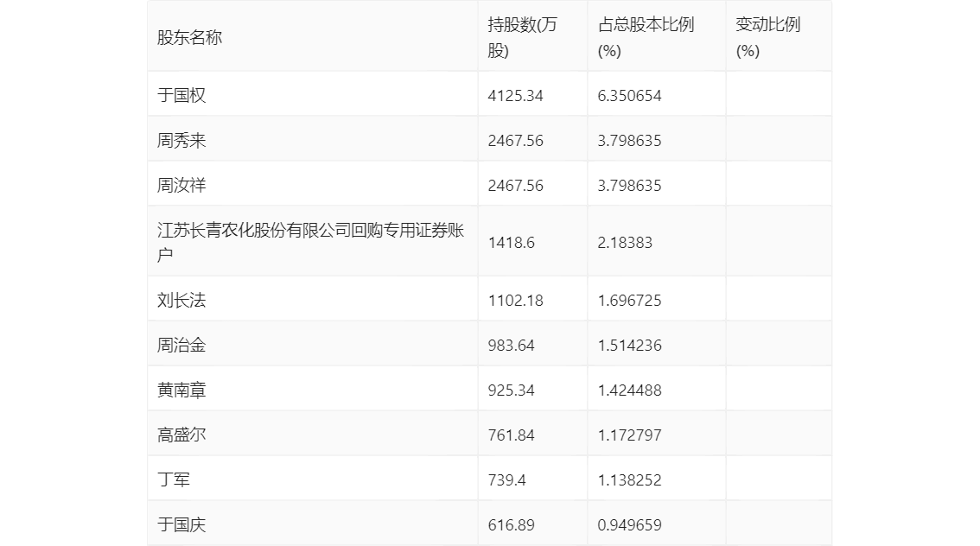Select shareholder name 周治金
The height and width of the screenshot is (546, 980).
[181, 345]
